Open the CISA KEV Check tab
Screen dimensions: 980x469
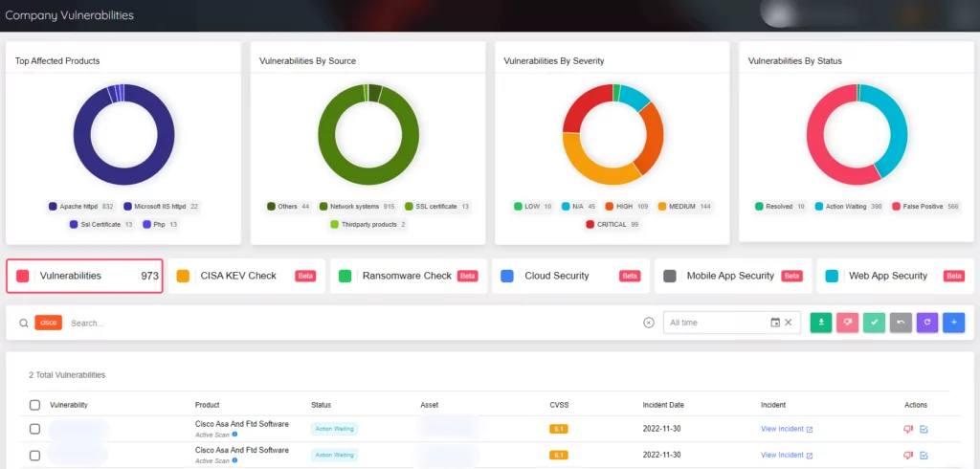(246, 276)
